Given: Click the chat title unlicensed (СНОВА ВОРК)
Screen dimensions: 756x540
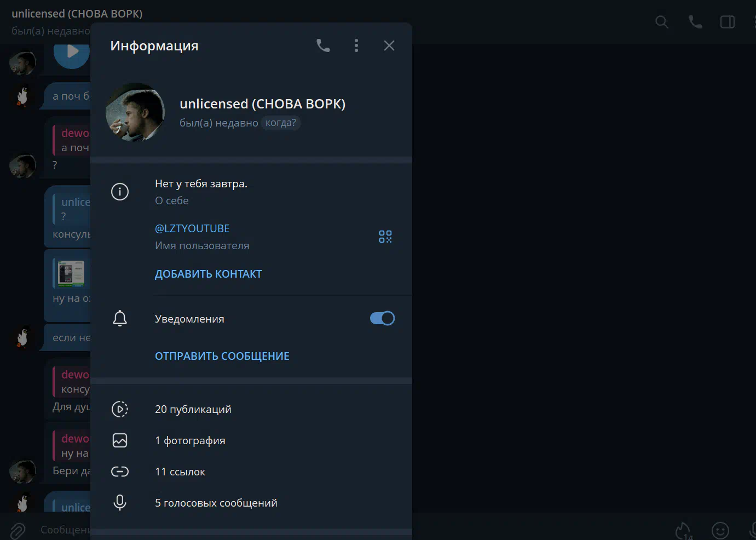Looking at the screenshot, I should point(77,14).
